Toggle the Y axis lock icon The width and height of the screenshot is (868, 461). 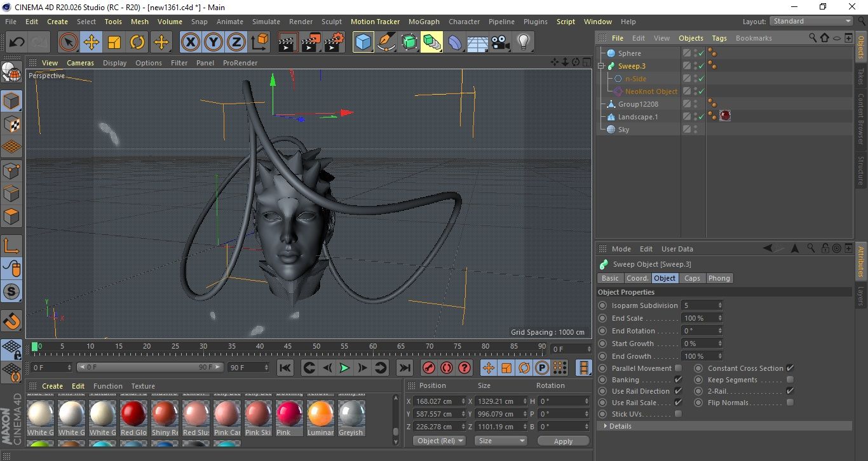pyautogui.click(x=214, y=43)
